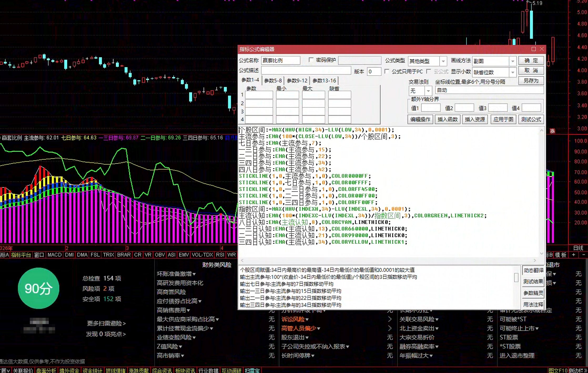The height and width of the screenshot is (373, 588).
Task: Click the red 涨 marker icon
Action: coord(552,131)
